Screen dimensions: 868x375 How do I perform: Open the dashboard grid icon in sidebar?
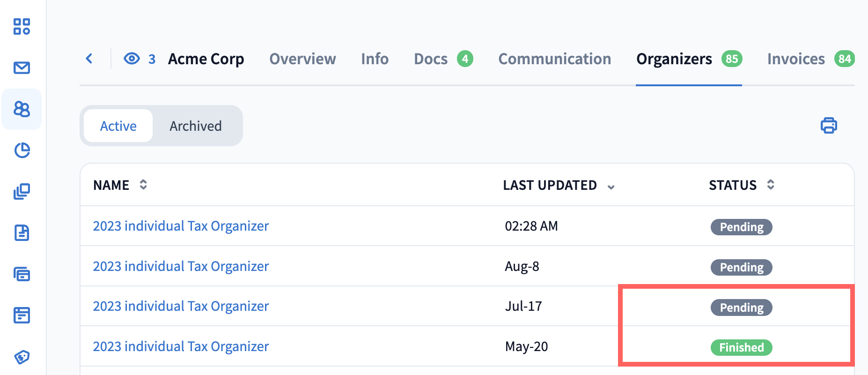pyautogui.click(x=22, y=27)
